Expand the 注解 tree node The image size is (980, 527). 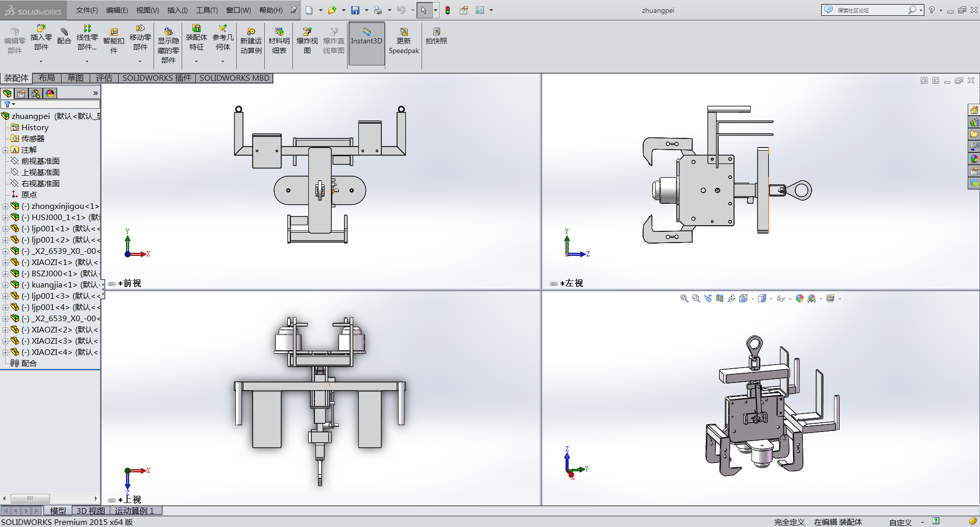5,150
